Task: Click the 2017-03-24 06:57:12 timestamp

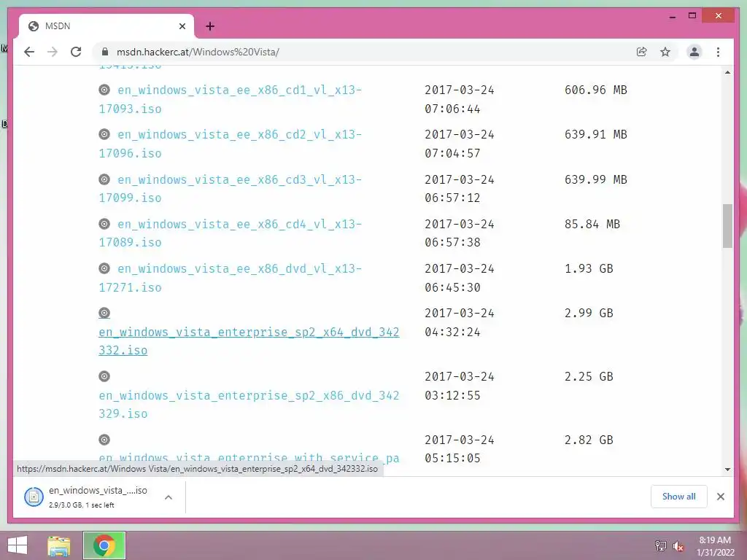Action: tap(460, 189)
